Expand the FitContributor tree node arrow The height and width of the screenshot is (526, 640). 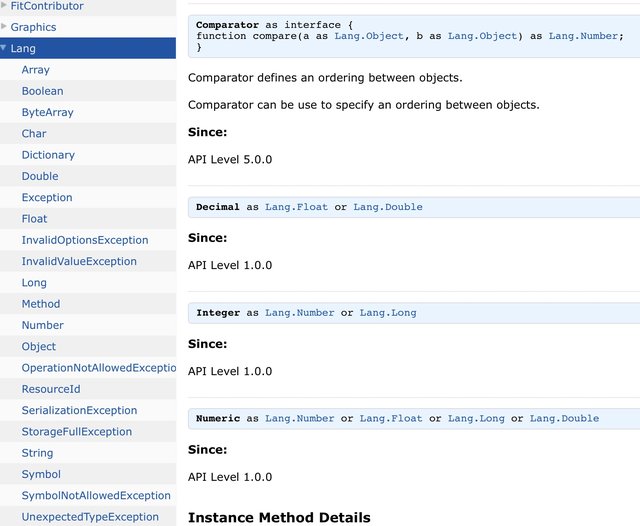coord(4,5)
